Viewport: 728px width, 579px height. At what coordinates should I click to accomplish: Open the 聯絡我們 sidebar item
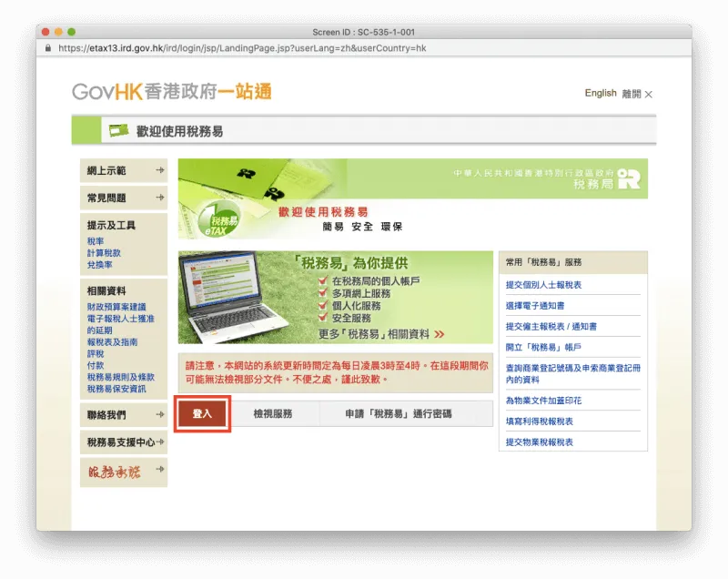tap(124, 414)
